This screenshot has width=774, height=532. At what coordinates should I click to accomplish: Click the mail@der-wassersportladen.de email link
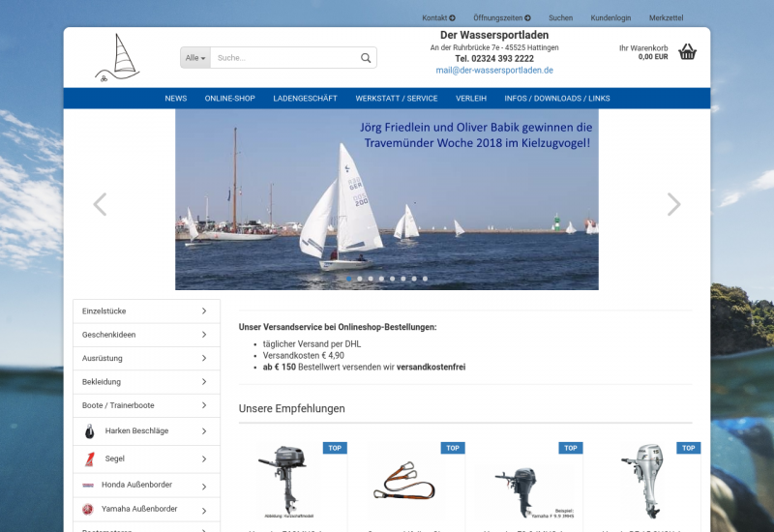pyautogui.click(x=494, y=71)
